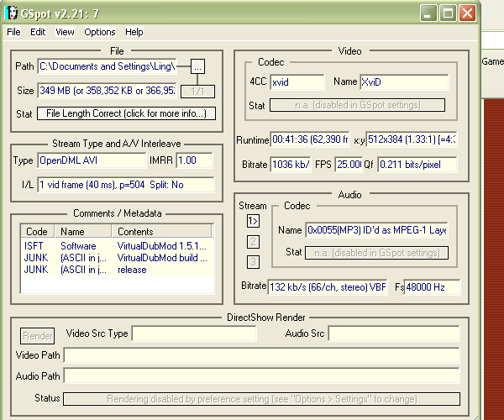Screen dimensions: 504x420
Task: Click audio codec Name field 0x0055(MP3)
Action: [x=376, y=230]
